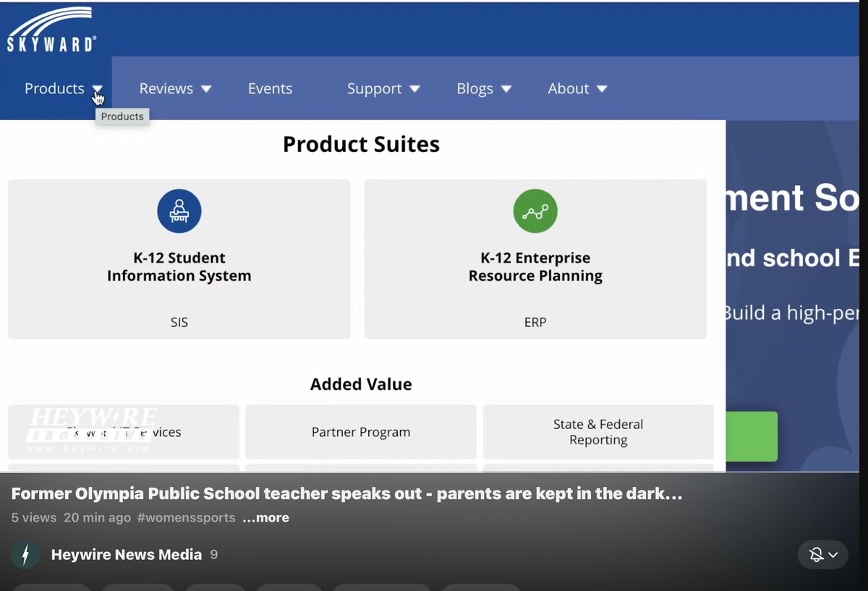Click the Added Value heading
The width and height of the screenshot is (868, 591).
coord(361,384)
